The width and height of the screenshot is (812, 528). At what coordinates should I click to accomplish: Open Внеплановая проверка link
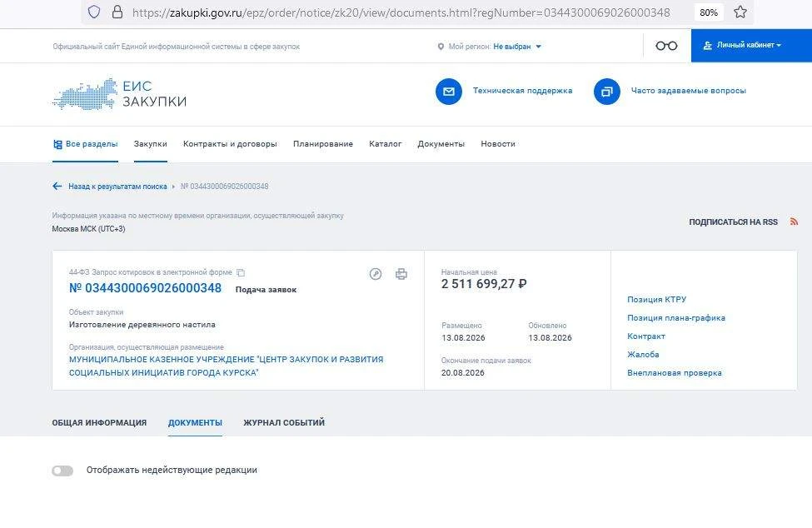tap(675, 373)
